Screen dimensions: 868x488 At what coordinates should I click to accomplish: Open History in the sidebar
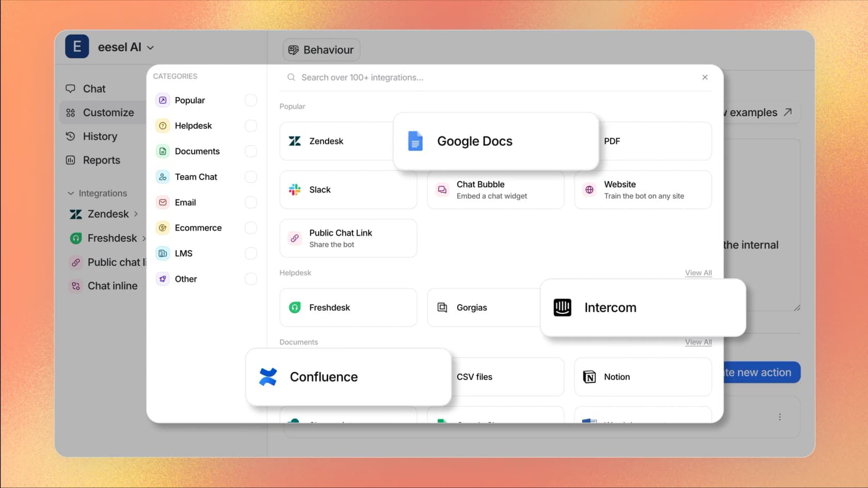[x=91, y=136]
